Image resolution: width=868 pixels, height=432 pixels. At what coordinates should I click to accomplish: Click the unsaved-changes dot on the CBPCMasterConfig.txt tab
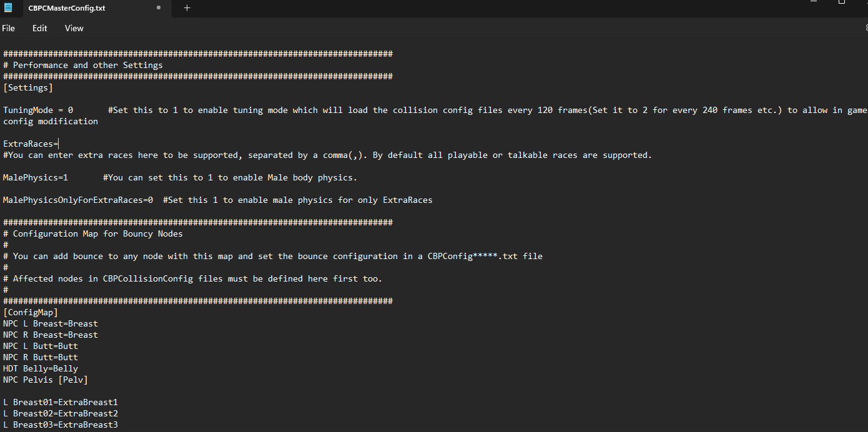159,8
